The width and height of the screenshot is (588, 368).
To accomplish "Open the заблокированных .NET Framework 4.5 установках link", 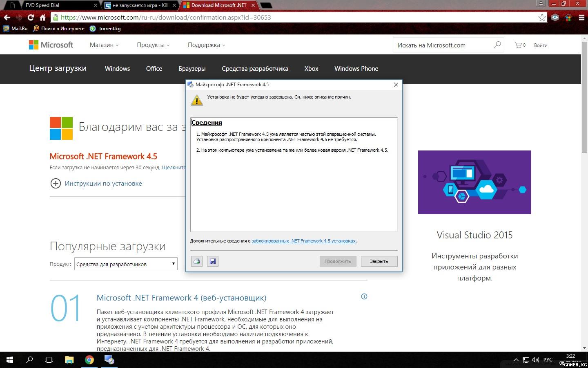I will click(x=303, y=241).
